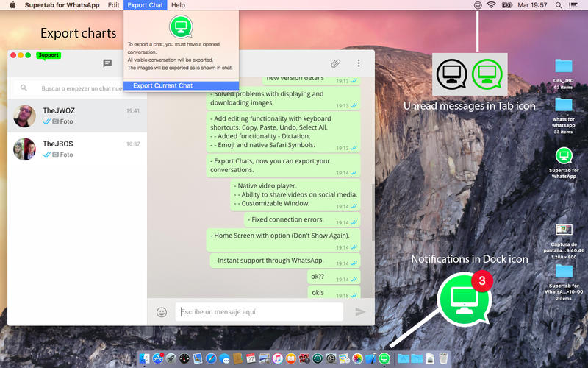Open Finder from the Dock
This screenshot has height=368, width=588.
(x=144, y=358)
